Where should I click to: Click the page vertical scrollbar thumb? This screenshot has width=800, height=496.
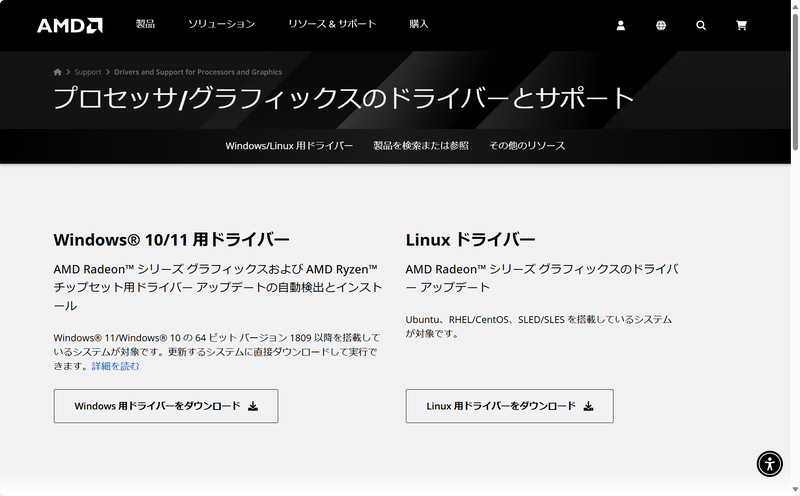point(795,82)
